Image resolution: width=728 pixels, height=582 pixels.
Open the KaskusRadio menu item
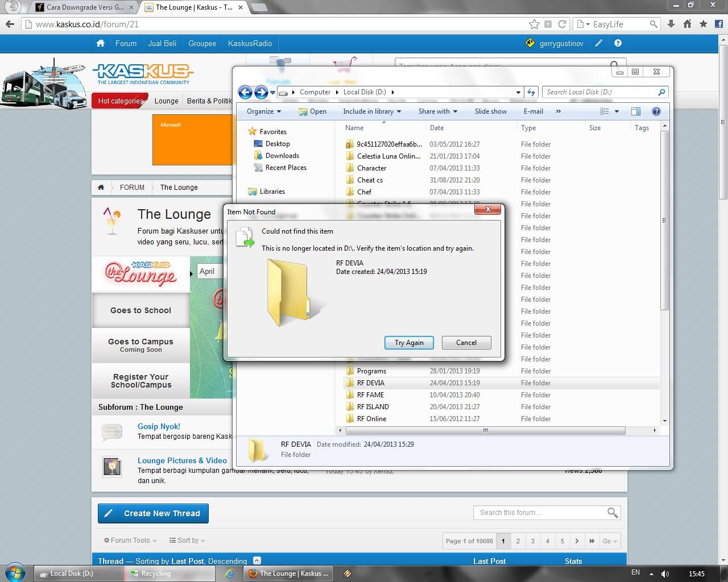tap(250, 43)
